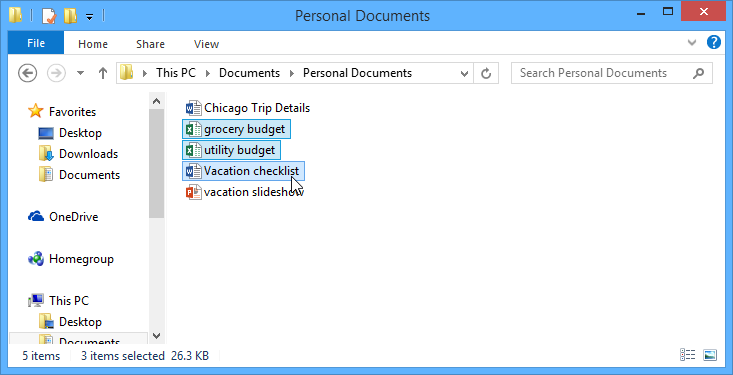Screen dimensions: 733x375
Task: Click Personal Documents in the address breadcrumb
Action: tap(357, 73)
